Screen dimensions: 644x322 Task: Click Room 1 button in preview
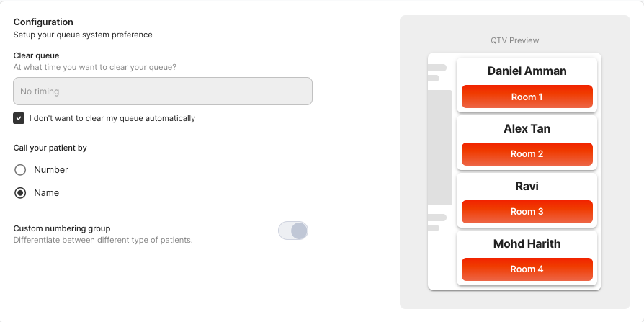[x=527, y=97]
